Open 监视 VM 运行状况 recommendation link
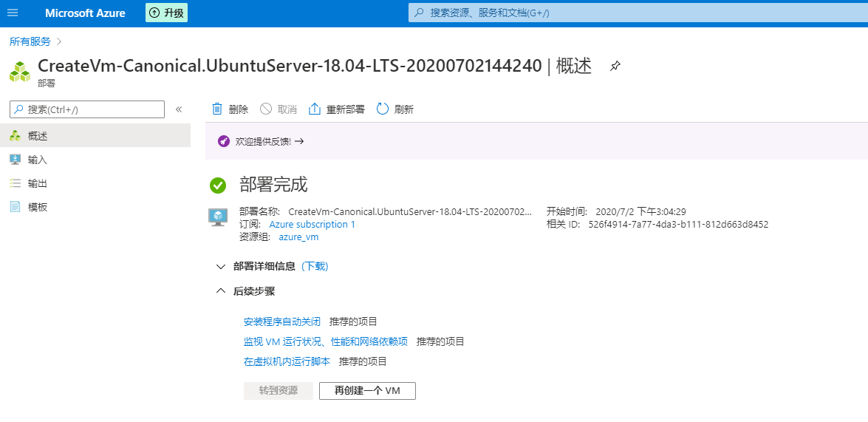This screenshot has width=868, height=422. 326,341
